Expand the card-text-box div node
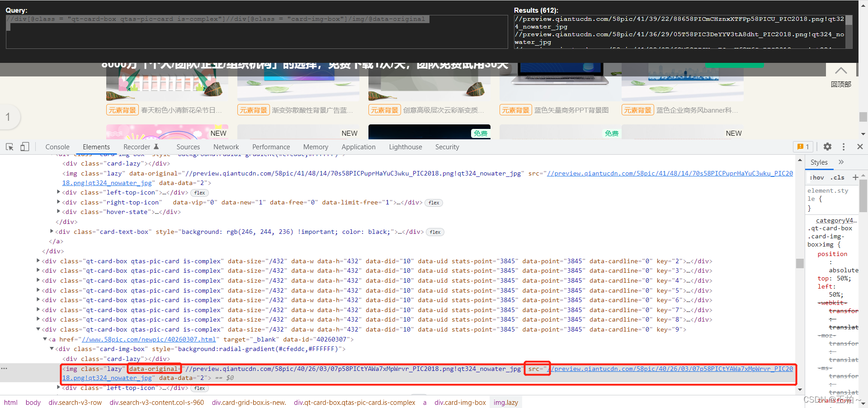868x408 pixels. 52,232
